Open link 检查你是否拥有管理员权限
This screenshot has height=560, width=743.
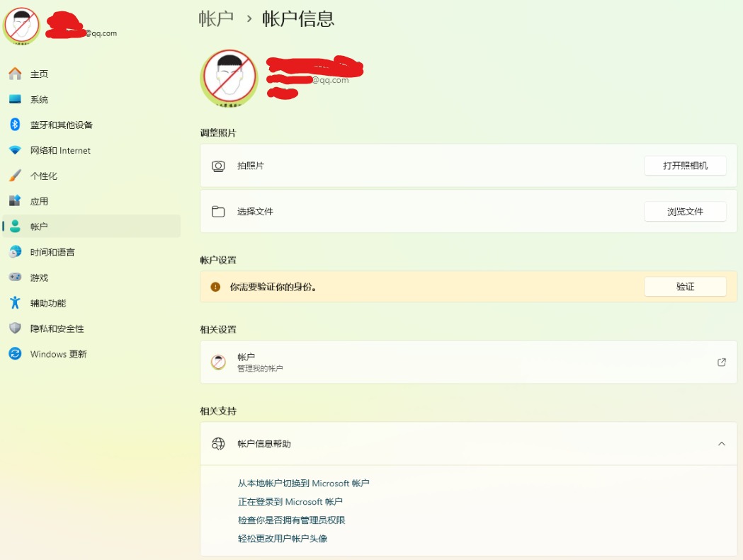[x=291, y=520]
